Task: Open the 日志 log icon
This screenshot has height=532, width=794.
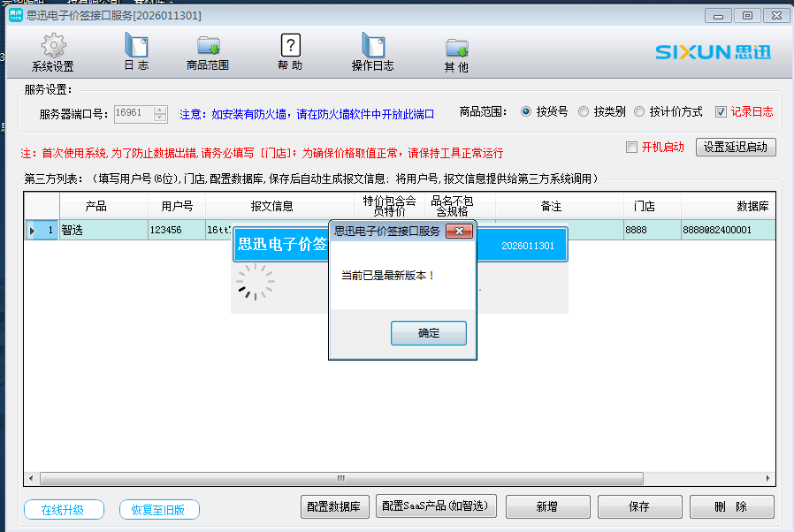Action: click(136, 46)
